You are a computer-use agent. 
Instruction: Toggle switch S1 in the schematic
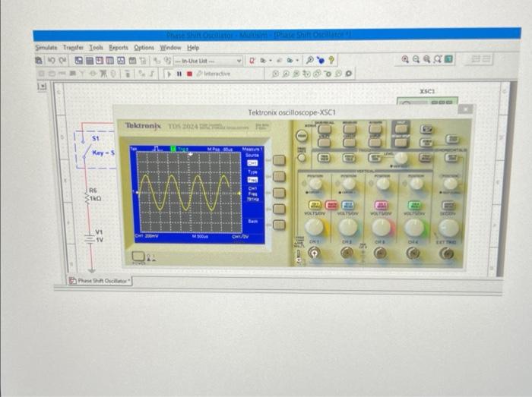pos(86,149)
